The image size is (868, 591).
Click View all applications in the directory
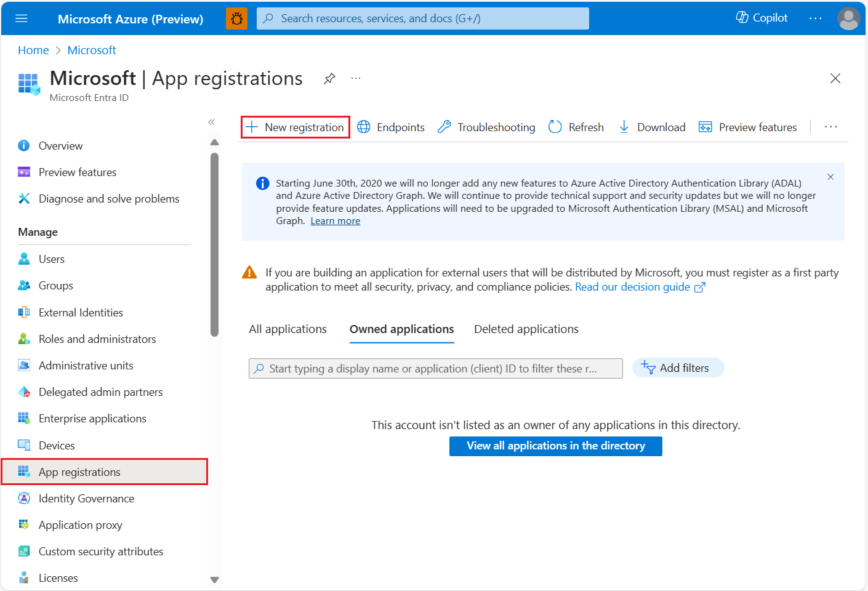[555, 446]
